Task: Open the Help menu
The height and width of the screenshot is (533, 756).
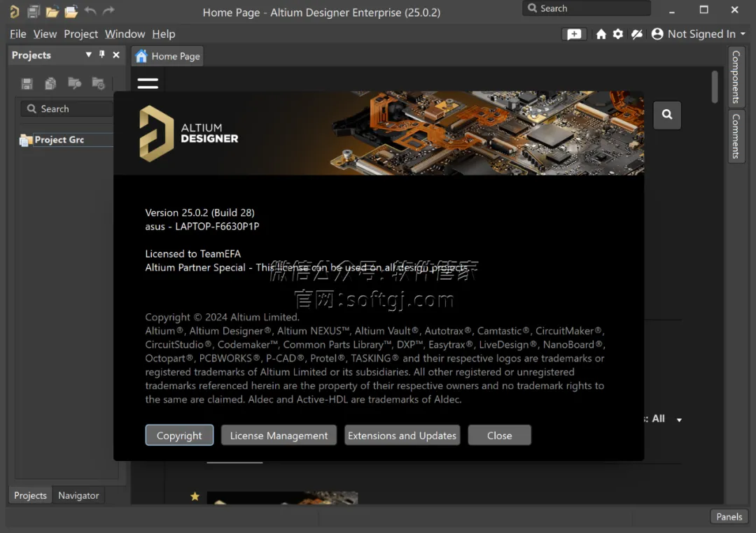Action: coord(163,34)
